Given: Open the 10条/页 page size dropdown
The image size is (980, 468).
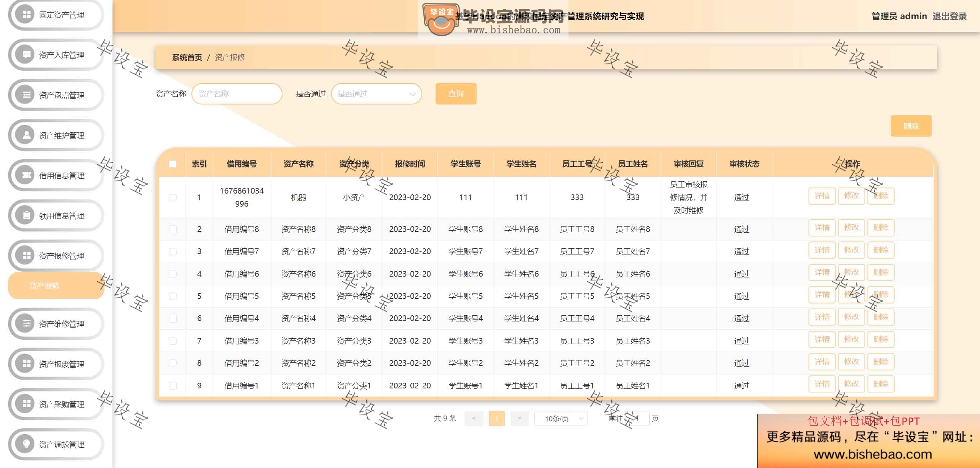Looking at the screenshot, I should click(561, 418).
